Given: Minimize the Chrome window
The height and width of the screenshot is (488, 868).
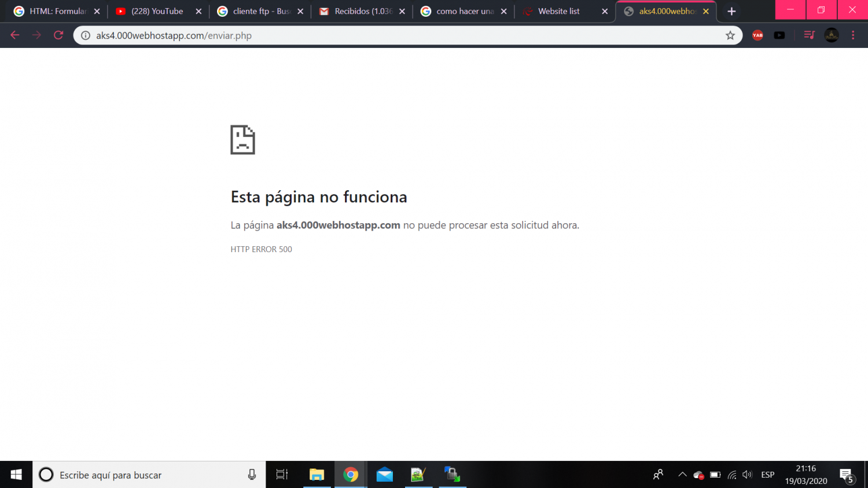Looking at the screenshot, I should pos(790,10).
